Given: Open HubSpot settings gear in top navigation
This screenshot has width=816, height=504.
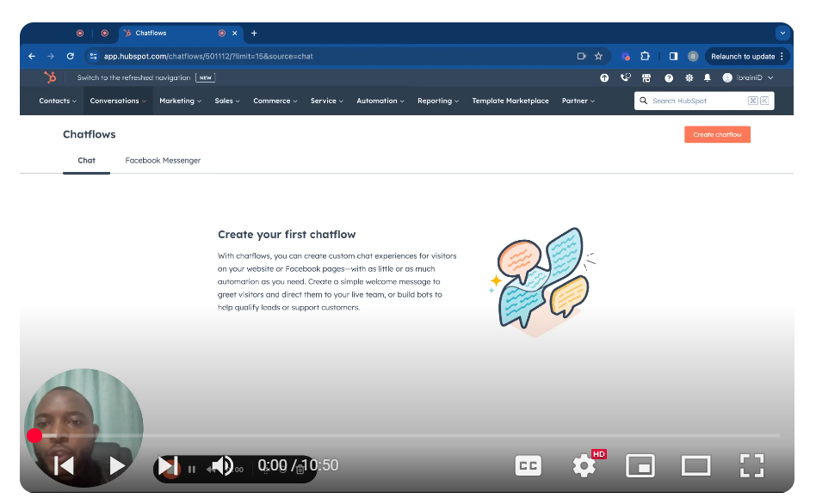Looking at the screenshot, I should pos(689,78).
